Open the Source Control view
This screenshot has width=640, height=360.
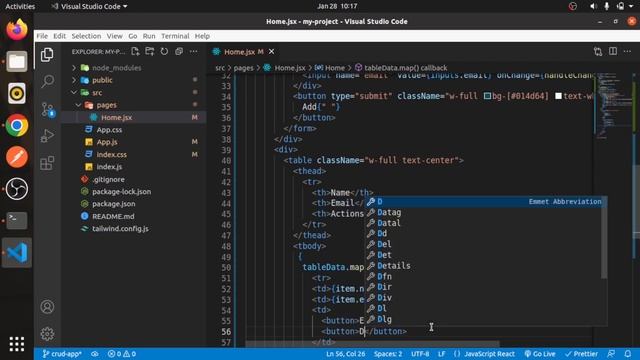click(48, 110)
